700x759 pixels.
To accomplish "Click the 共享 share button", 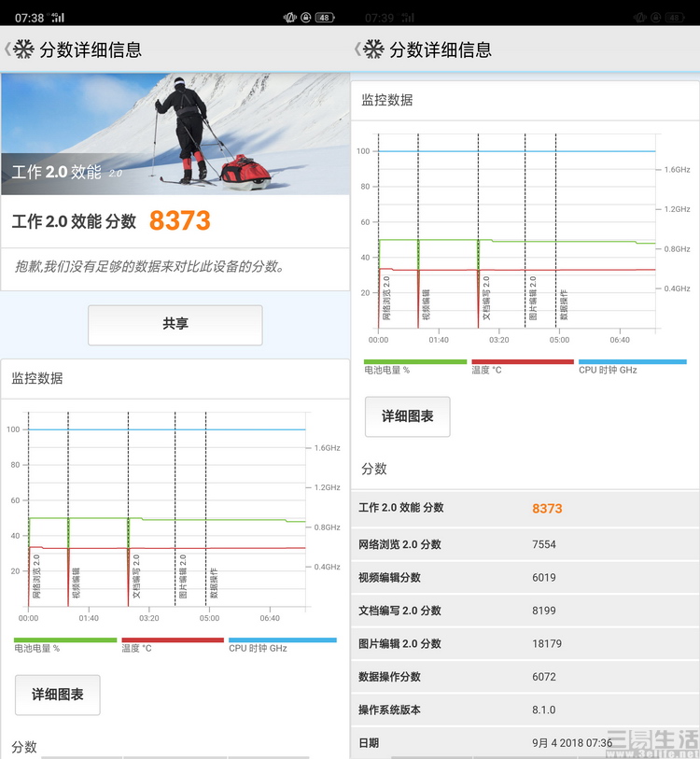I will [175, 324].
